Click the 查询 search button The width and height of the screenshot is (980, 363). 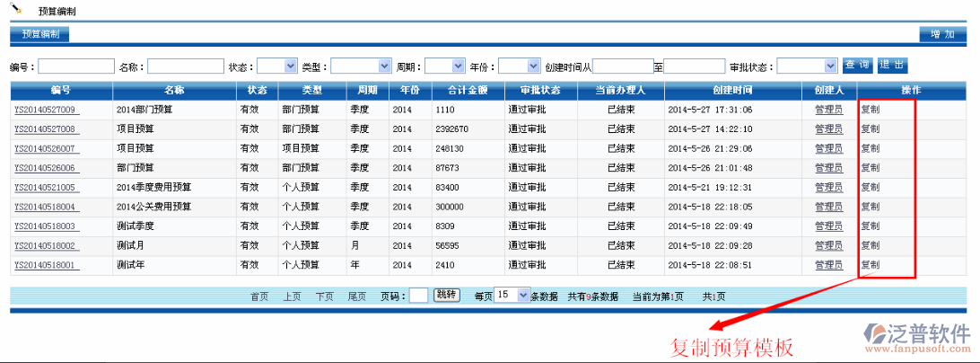857,65
